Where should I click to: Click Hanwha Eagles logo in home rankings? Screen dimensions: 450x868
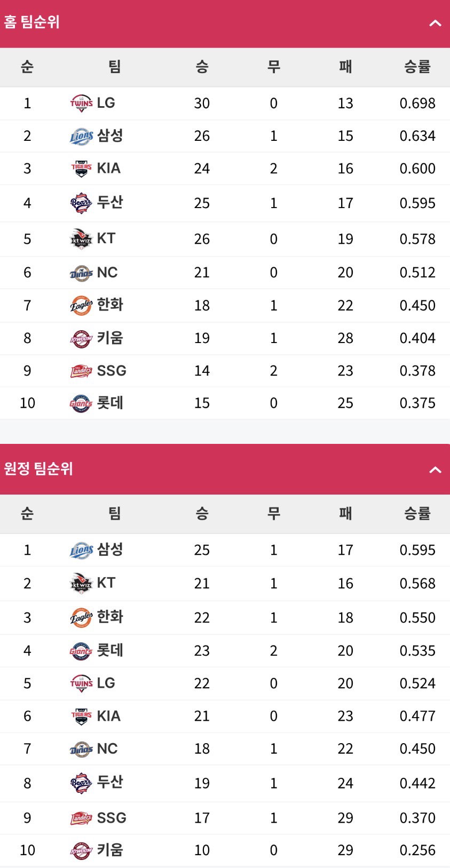point(81,306)
